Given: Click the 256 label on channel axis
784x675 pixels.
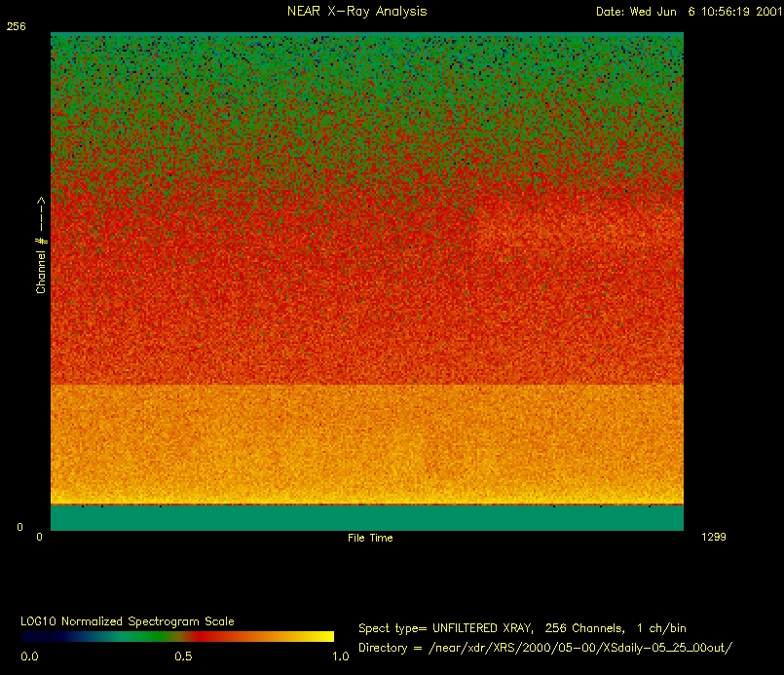Looking at the screenshot, I should pos(16,26).
